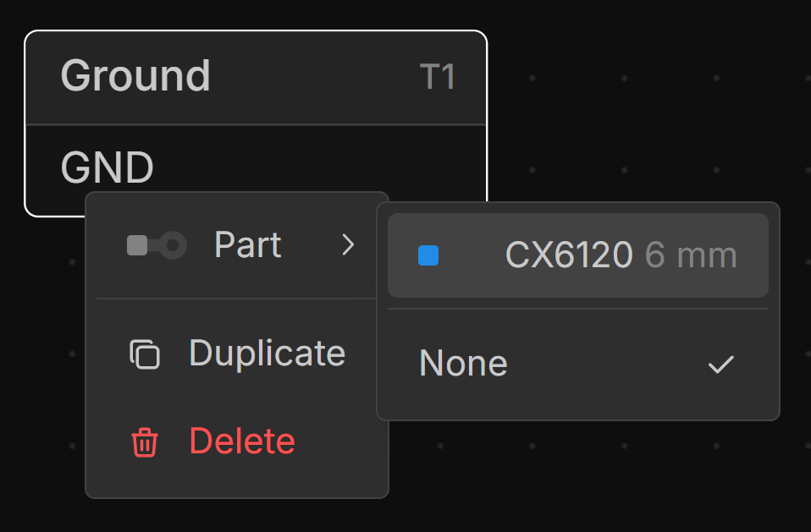The width and height of the screenshot is (811, 532).
Task: Select the CX6120 part option
Action: [x=568, y=255]
